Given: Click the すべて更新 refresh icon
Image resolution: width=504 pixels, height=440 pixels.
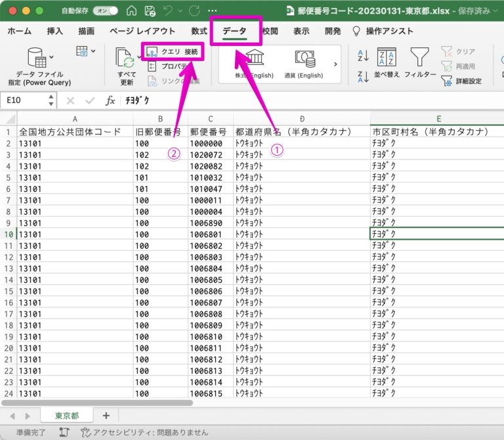Looking at the screenshot, I should point(125,58).
